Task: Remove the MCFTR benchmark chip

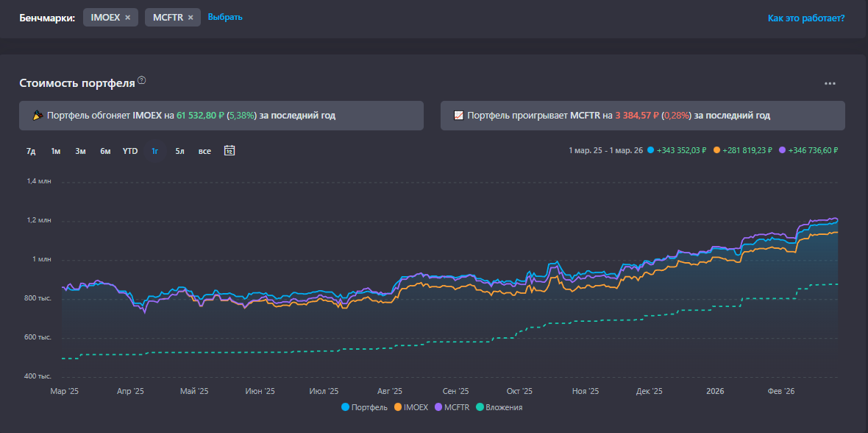Action: [191, 17]
